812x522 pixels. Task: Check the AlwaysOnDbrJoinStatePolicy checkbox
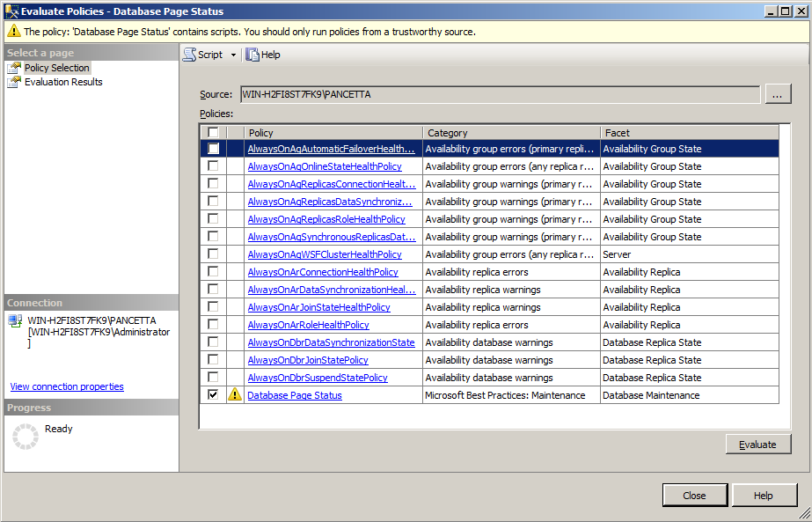(213, 360)
